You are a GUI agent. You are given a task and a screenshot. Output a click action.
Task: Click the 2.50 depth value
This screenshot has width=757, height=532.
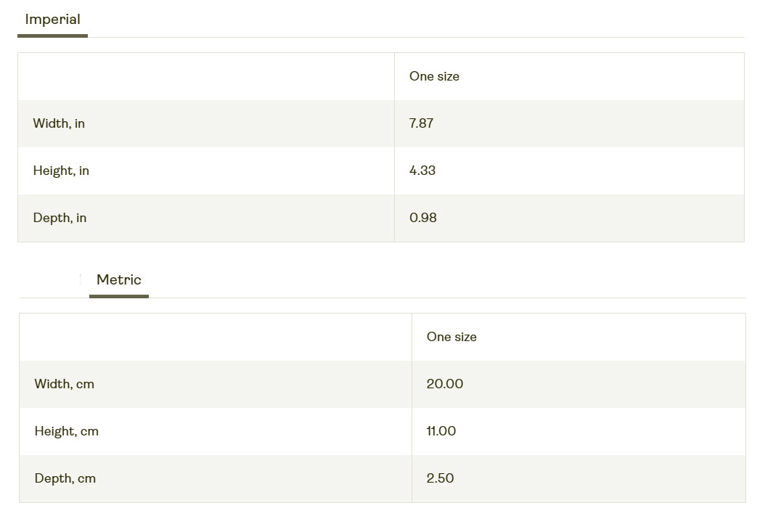pos(440,478)
